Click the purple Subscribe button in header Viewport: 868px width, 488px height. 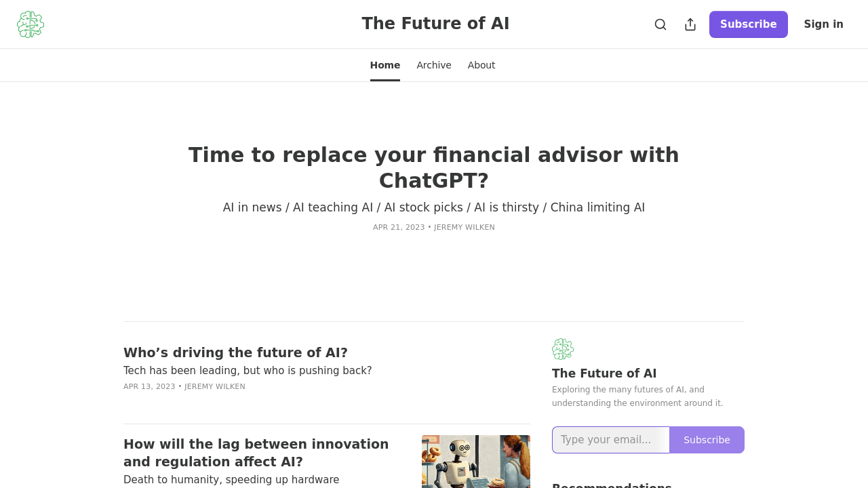click(x=748, y=24)
